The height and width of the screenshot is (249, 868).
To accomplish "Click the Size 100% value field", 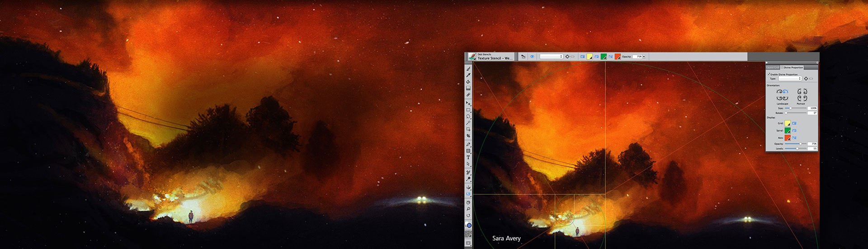I will [x=812, y=108].
